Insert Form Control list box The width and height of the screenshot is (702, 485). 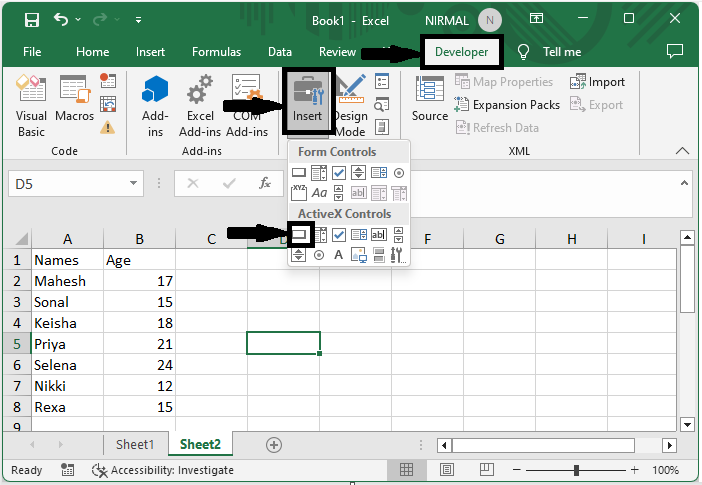[x=379, y=172]
